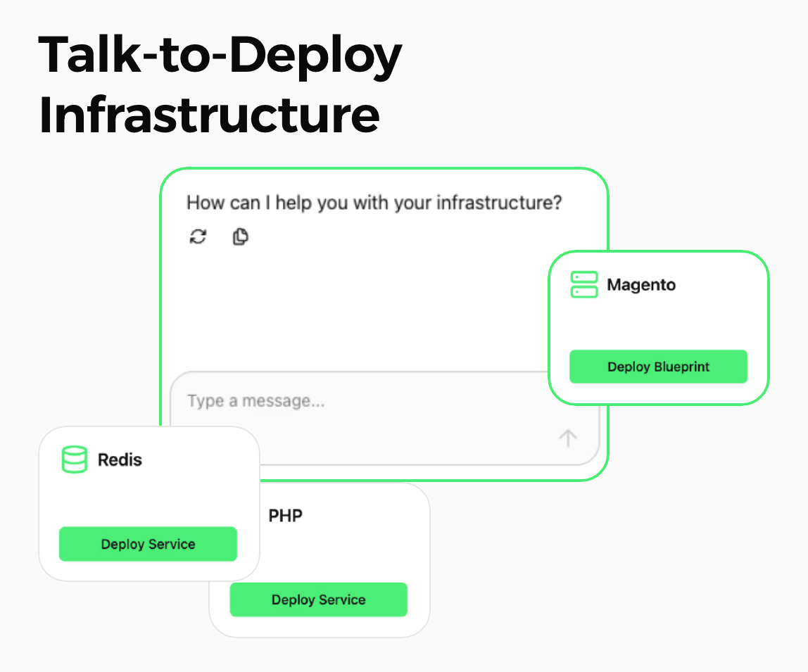
Task: Click the regenerate response icon
Action: tap(198, 236)
